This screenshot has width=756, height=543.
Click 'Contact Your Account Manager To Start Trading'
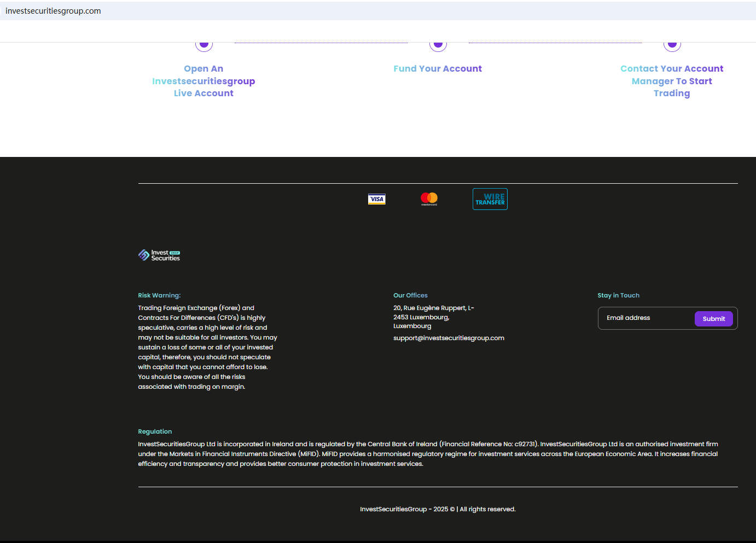pos(672,81)
